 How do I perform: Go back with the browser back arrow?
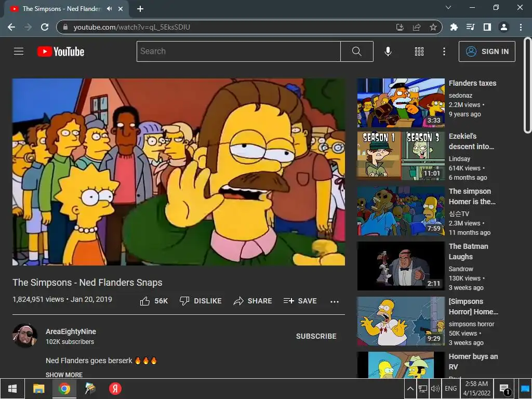11,27
